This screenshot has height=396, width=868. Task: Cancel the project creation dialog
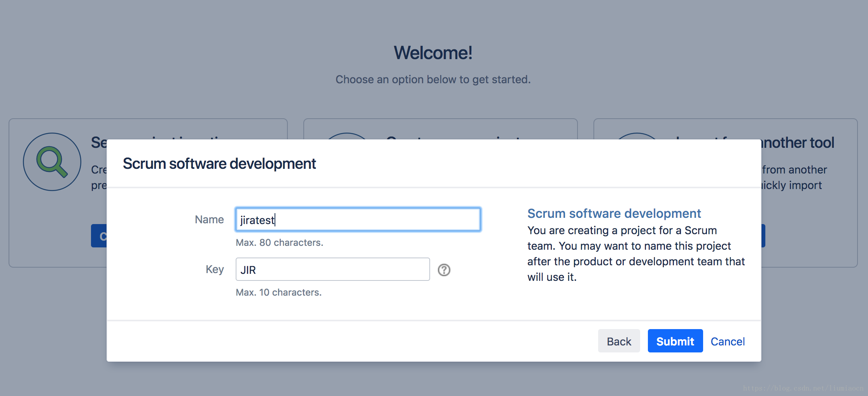click(x=728, y=341)
